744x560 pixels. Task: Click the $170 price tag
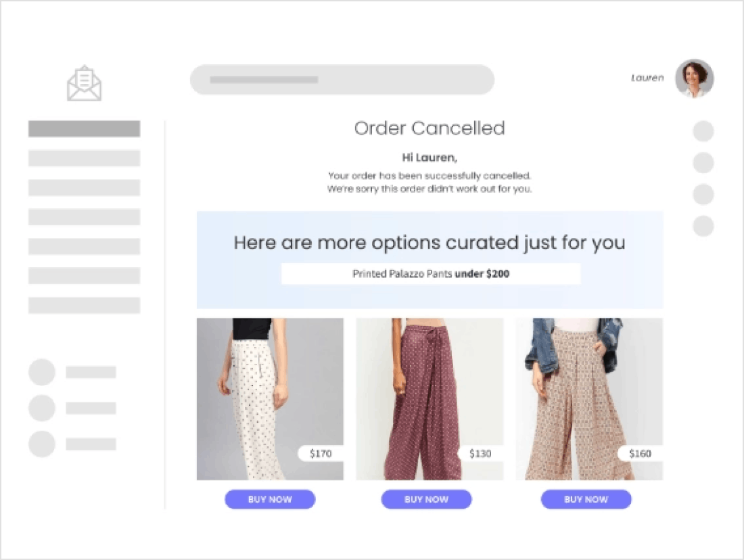321,454
